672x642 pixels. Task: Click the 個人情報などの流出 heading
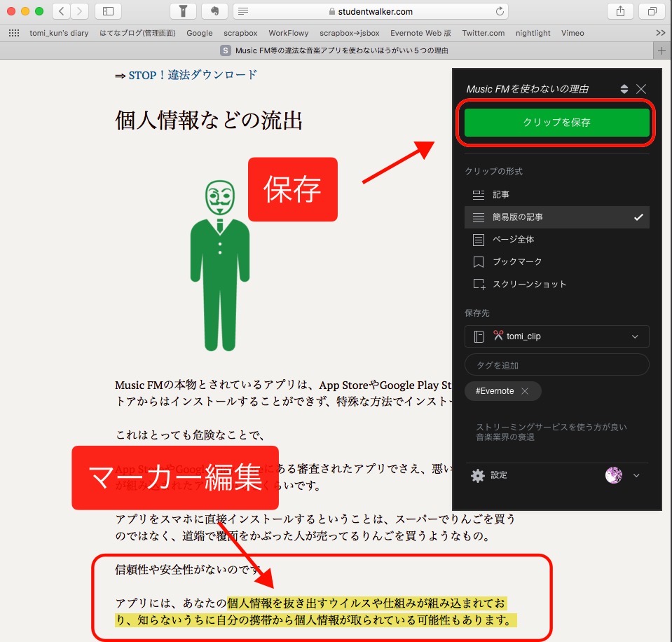point(209,120)
